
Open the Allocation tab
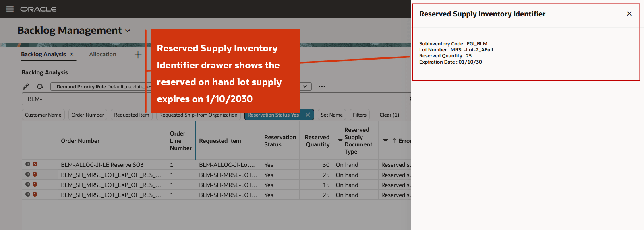click(103, 54)
